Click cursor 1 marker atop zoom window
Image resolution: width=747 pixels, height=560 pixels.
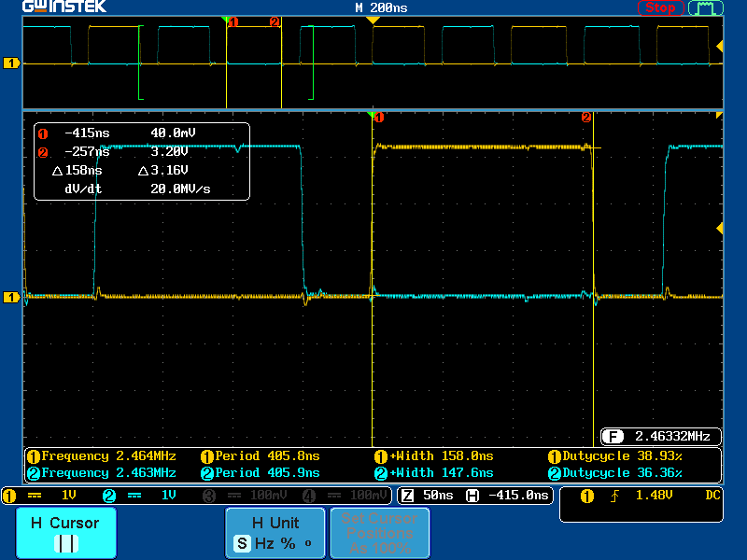[379, 118]
